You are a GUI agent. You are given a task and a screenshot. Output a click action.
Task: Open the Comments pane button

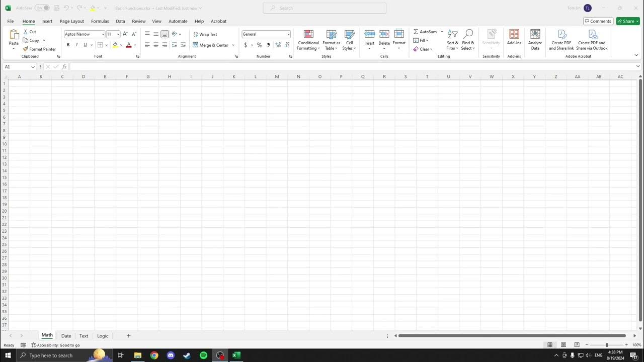pyautogui.click(x=598, y=21)
